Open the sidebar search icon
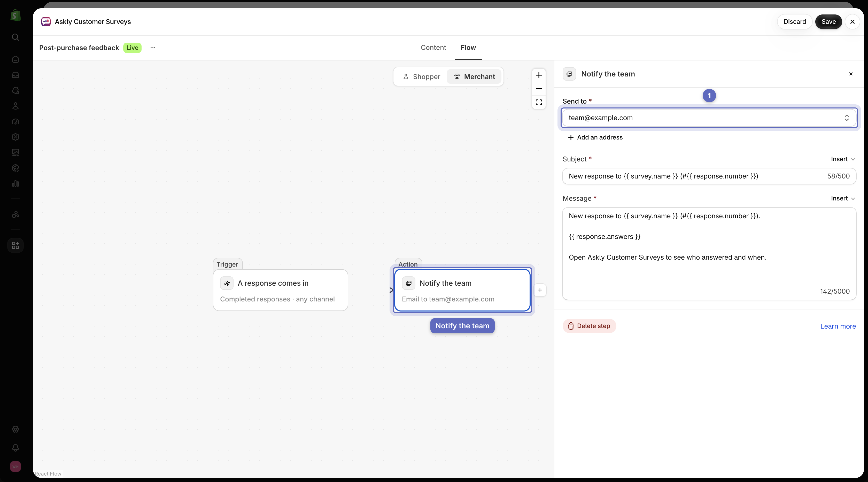Image resolution: width=868 pixels, height=482 pixels. click(16, 37)
